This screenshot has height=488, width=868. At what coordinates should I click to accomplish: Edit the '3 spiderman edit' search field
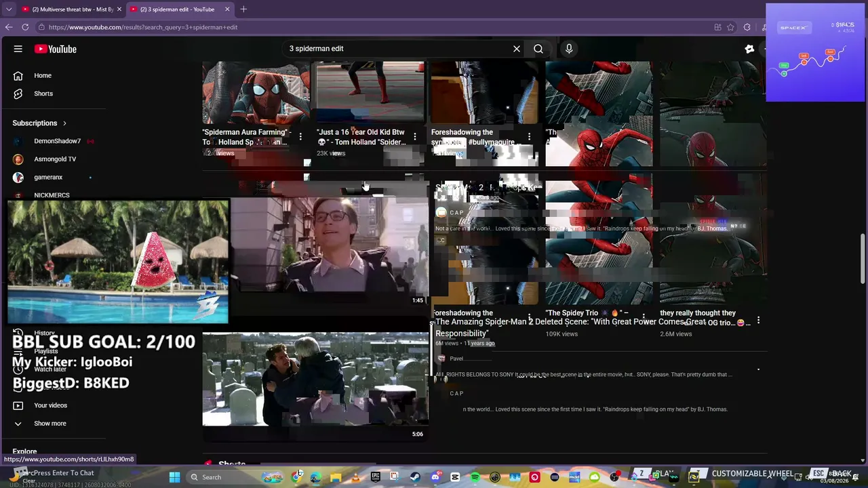click(x=399, y=49)
